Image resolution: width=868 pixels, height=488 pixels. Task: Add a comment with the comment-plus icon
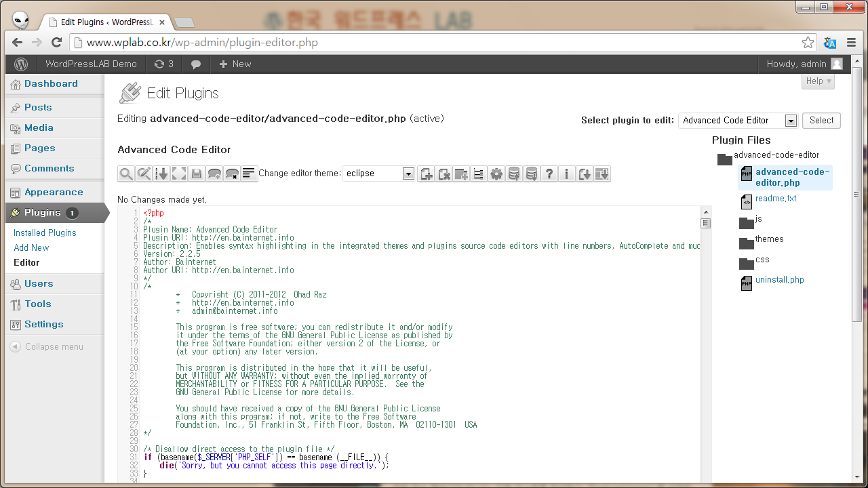tap(214, 174)
